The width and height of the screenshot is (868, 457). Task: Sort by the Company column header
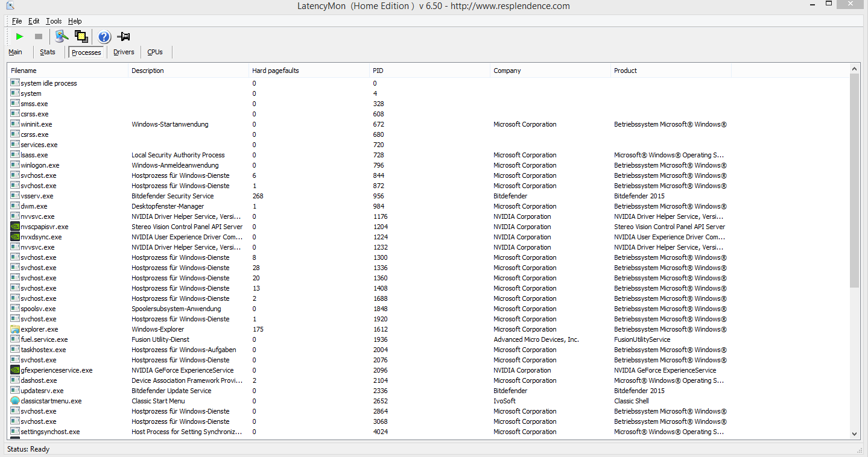(x=551, y=71)
